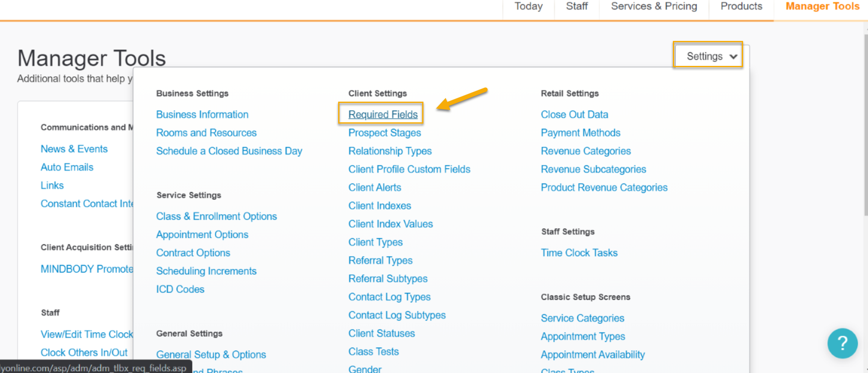The image size is (868, 373).
Task: Open the Business Information settings
Action: point(202,114)
